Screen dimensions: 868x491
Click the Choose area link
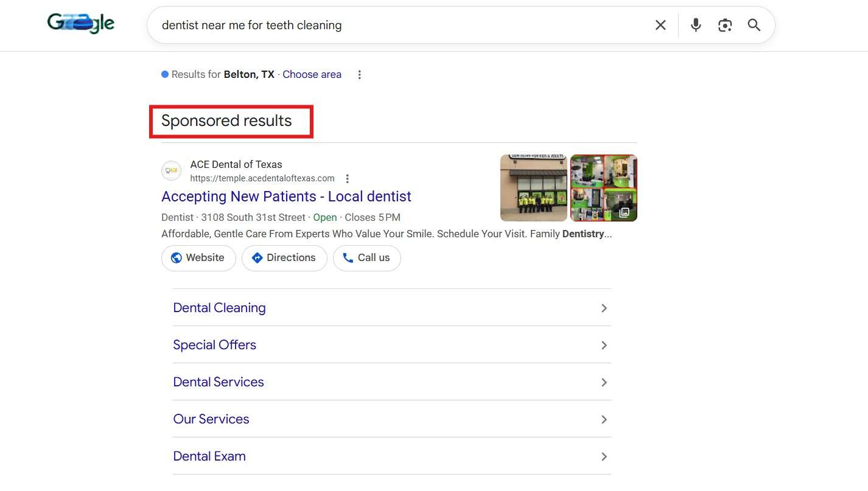(x=312, y=74)
